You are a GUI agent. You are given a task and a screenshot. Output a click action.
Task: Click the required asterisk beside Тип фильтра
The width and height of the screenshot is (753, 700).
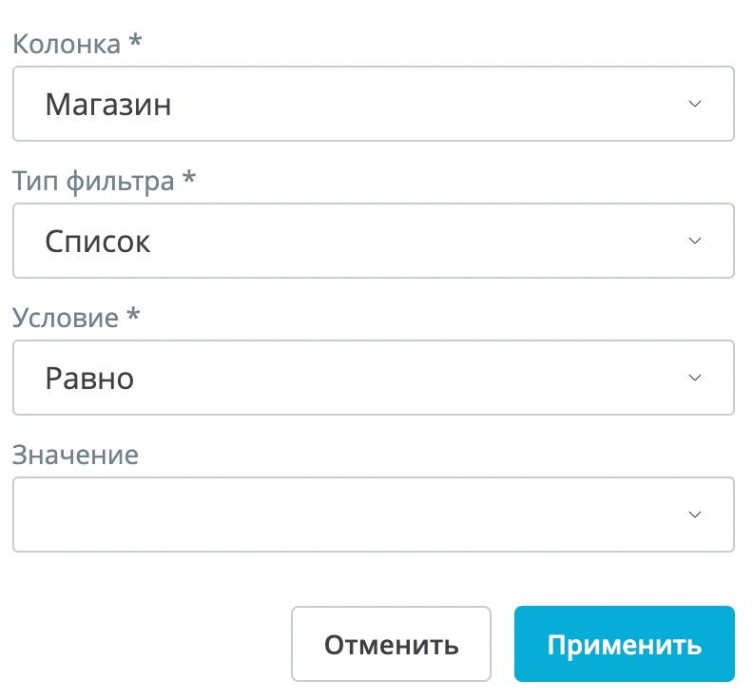click(188, 179)
